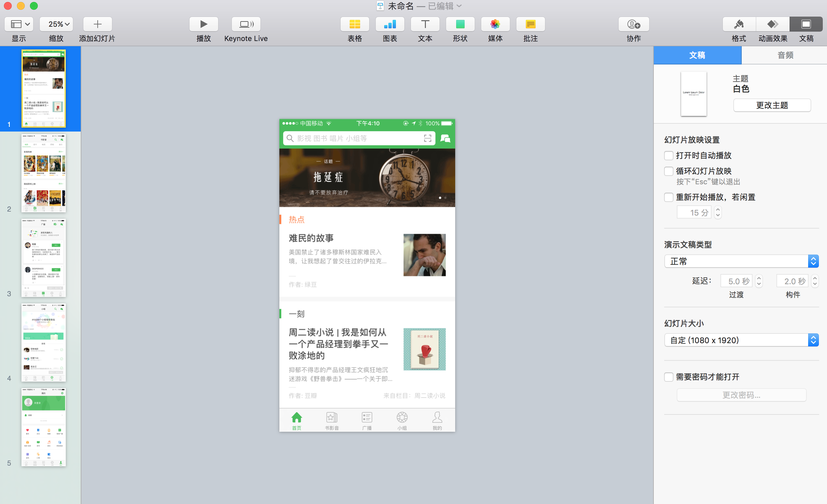Click the idle time field showing 15 分
The height and width of the screenshot is (504, 827).
694,212
